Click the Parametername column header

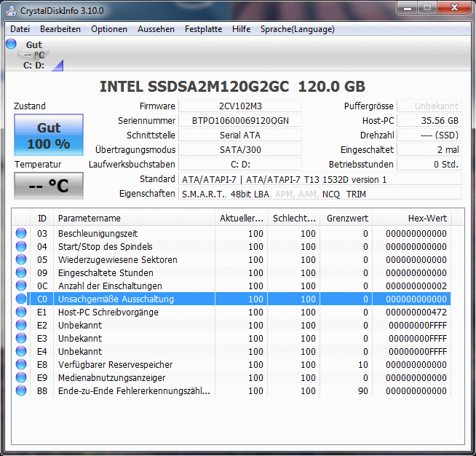(x=134, y=218)
